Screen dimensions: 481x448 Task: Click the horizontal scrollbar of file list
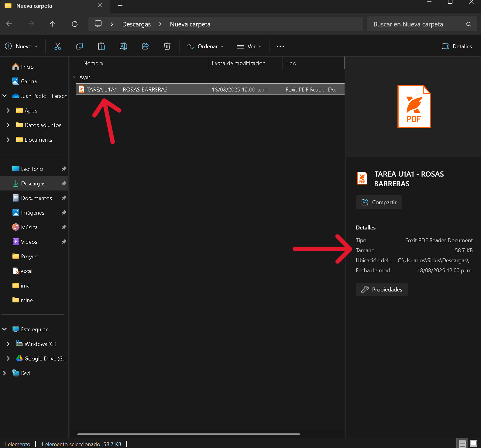click(x=188, y=434)
